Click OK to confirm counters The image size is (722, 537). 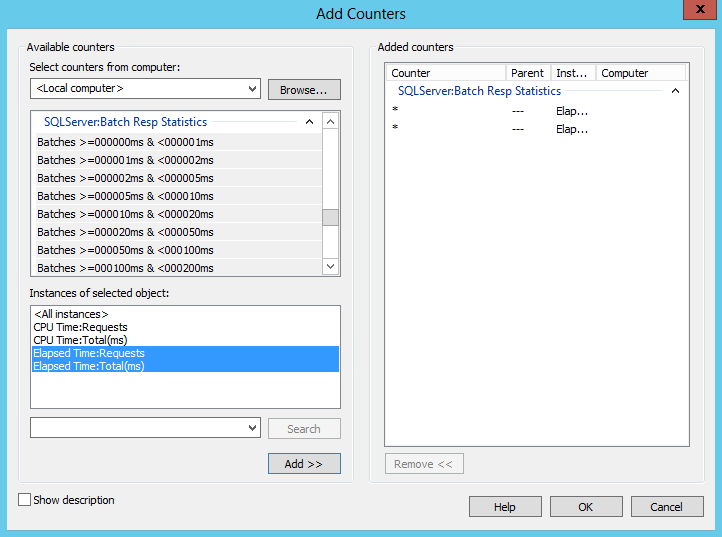pos(586,507)
